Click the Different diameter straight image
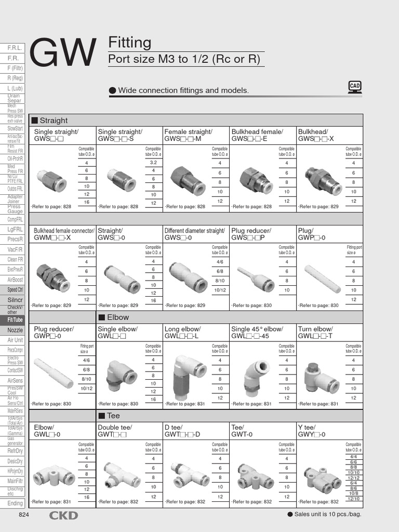Screen dimensions: 399x532 [x=188, y=277]
